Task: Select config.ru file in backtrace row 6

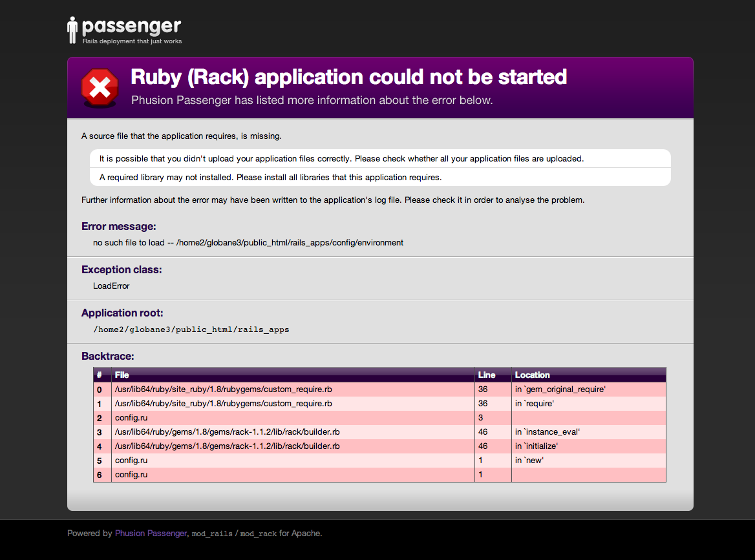Action: [131, 474]
